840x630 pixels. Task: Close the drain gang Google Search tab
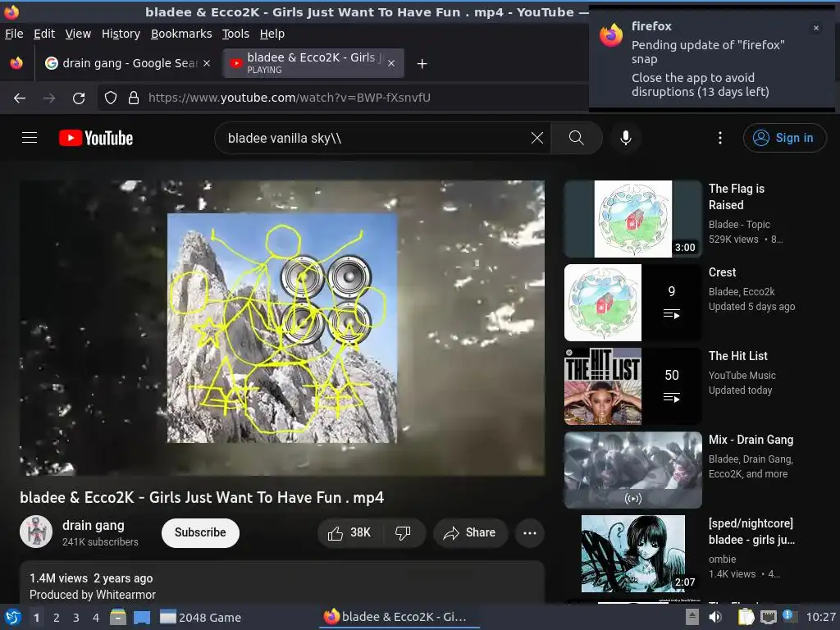207,63
